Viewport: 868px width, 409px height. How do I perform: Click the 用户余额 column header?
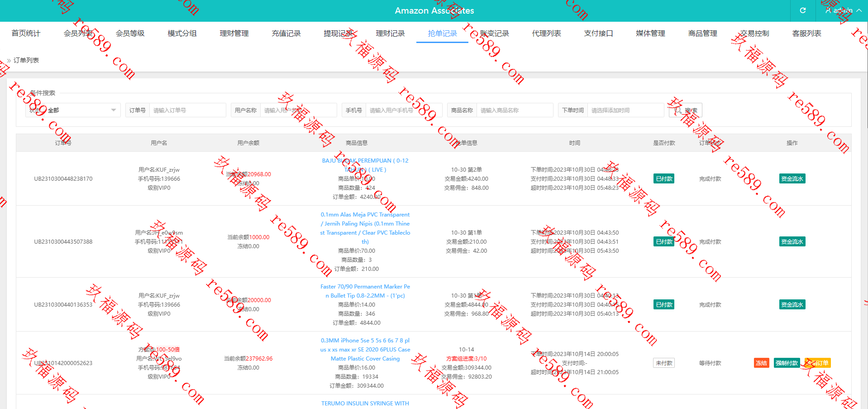[x=248, y=143]
